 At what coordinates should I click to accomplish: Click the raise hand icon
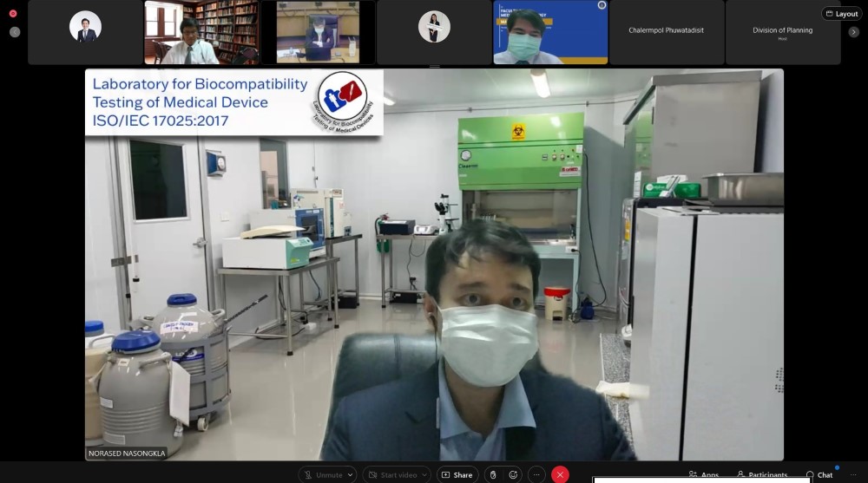[493, 475]
